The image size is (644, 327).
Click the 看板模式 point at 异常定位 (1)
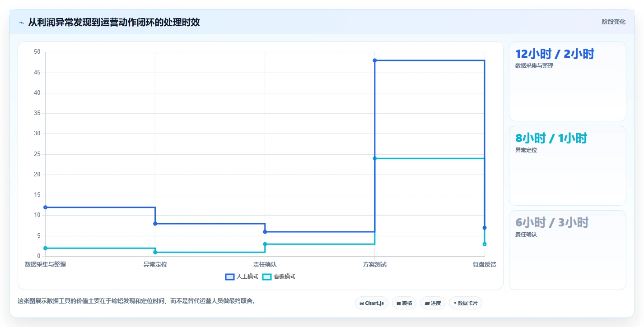pyautogui.click(x=155, y=252)
